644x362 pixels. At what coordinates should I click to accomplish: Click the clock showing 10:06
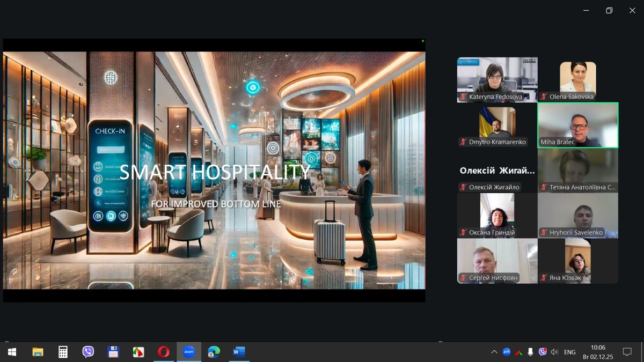(598, 352)
